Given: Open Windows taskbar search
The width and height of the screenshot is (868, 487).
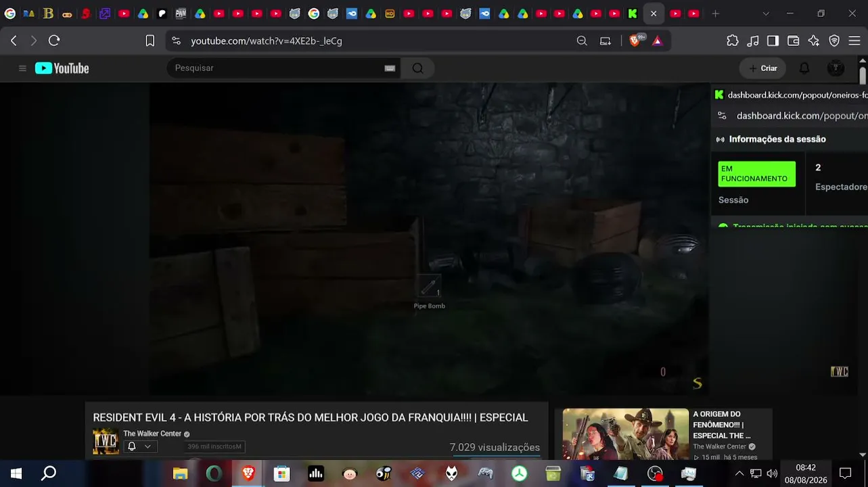Looking at the screenshot, I should click(49, 473).
